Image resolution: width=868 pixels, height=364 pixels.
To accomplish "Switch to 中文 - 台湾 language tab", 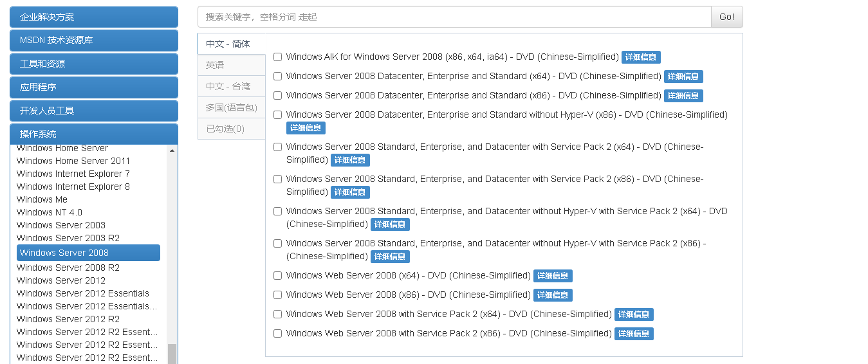I will pos(232,86).
